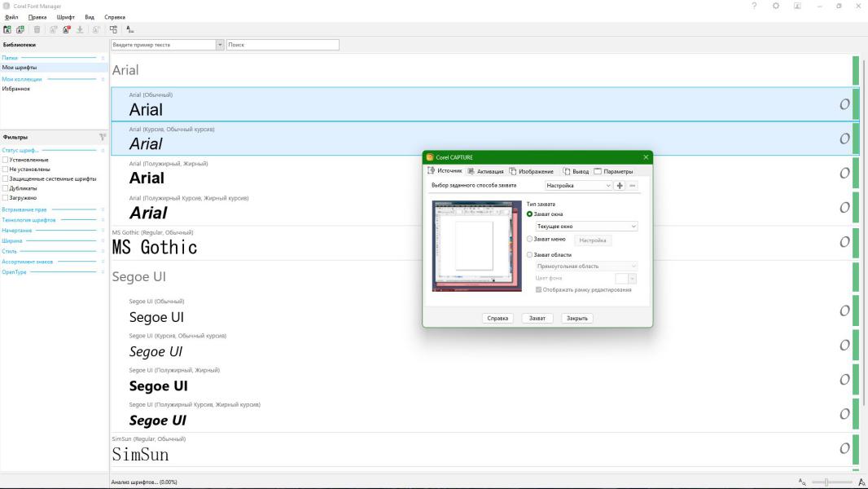Image resolution: width=868 pixels, height=489 pixels.
Task: Click the OpenType italic O icon for Arial Обычный
Action: [x=844, y=104]
